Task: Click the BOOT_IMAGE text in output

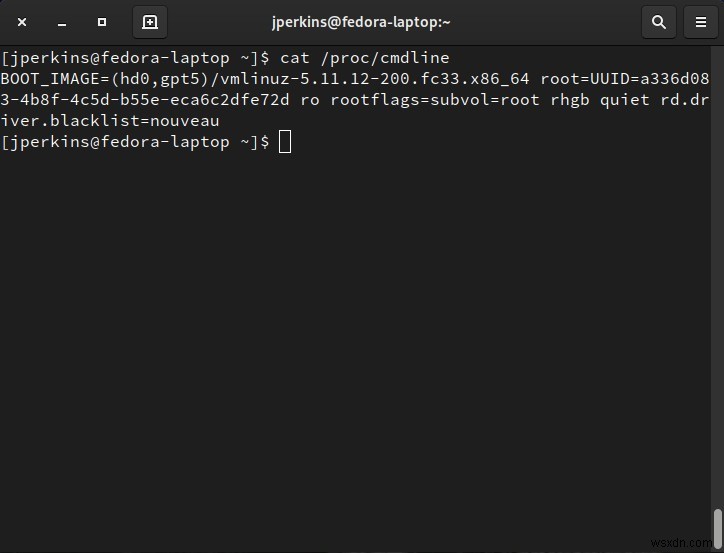Action: point(45,79)
